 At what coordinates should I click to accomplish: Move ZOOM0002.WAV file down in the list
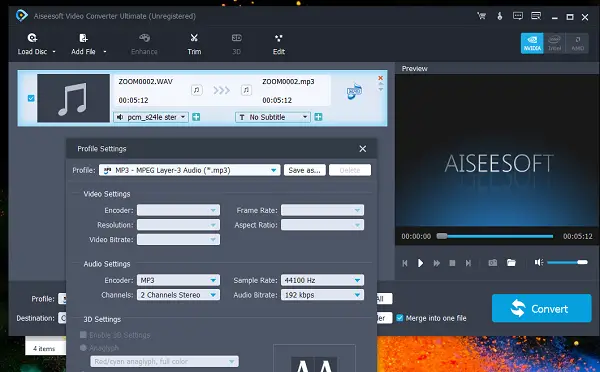[x=380, y=90]
